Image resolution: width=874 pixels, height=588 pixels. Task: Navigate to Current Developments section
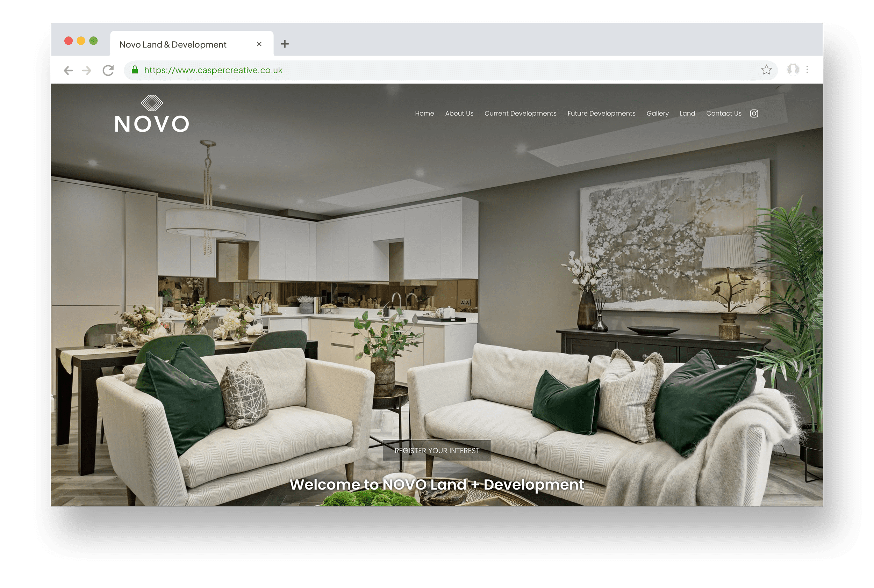[x=520, y=113]
